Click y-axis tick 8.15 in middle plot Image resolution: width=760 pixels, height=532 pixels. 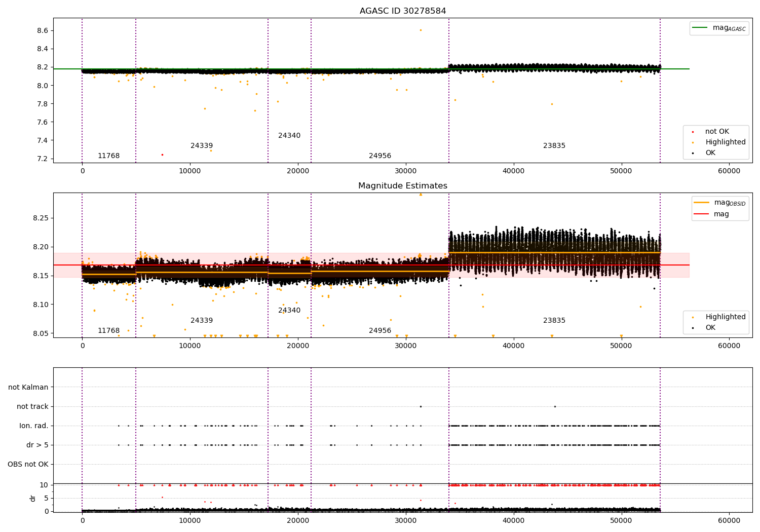pos(41,276)
